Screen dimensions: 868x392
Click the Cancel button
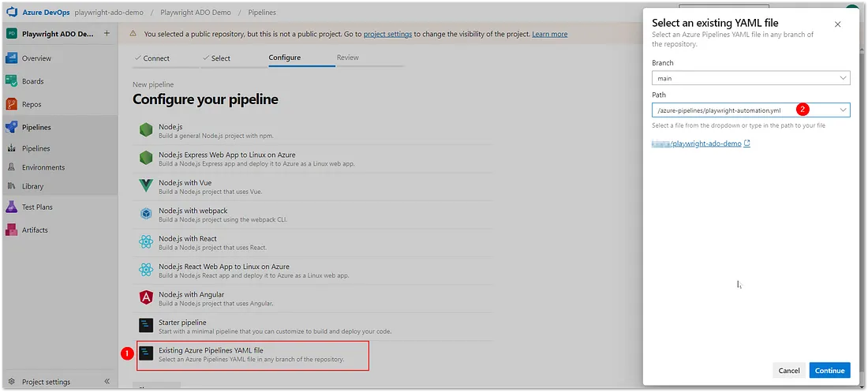789,371
